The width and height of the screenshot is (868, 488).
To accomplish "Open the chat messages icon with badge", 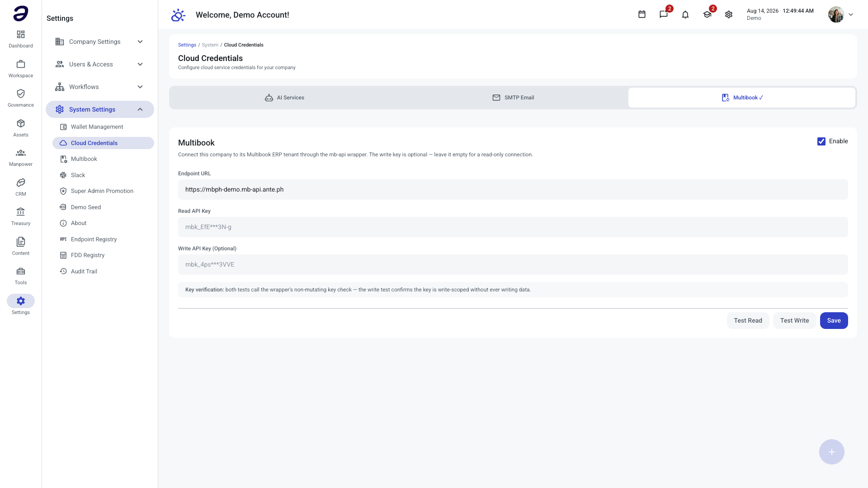I will [x=664, y=14].
